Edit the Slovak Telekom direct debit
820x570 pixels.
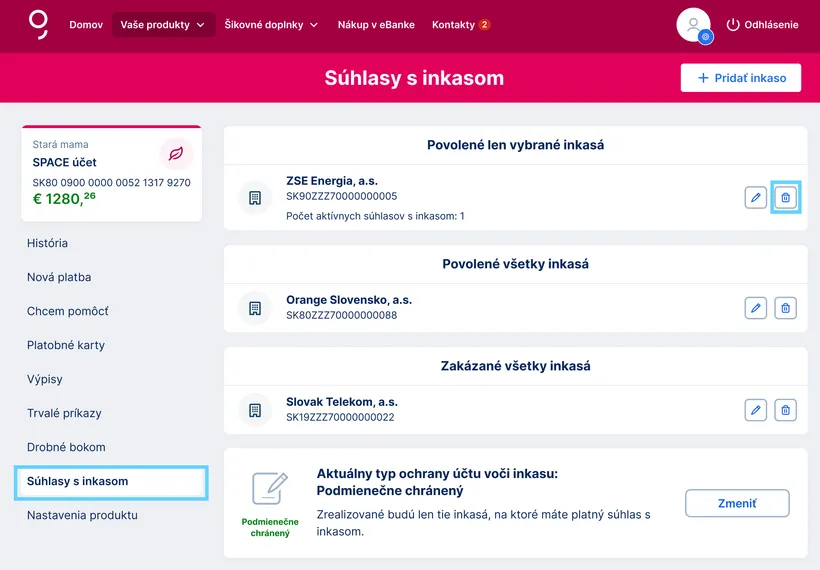coord(756,409)
